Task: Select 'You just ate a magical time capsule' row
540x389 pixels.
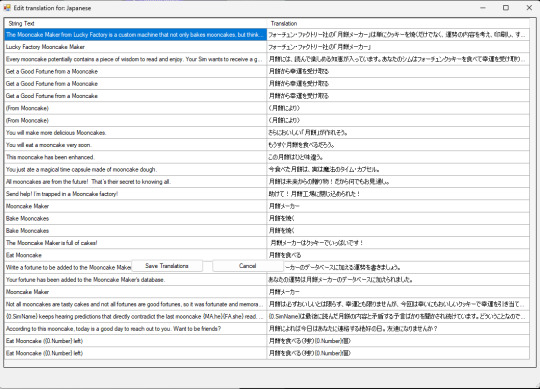Action: tap(136, 169)
